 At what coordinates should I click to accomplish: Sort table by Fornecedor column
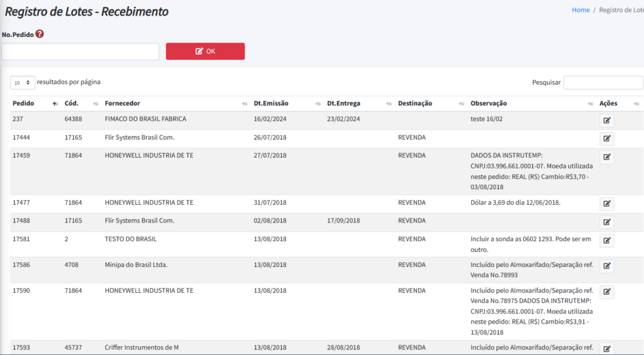[176, 104]
